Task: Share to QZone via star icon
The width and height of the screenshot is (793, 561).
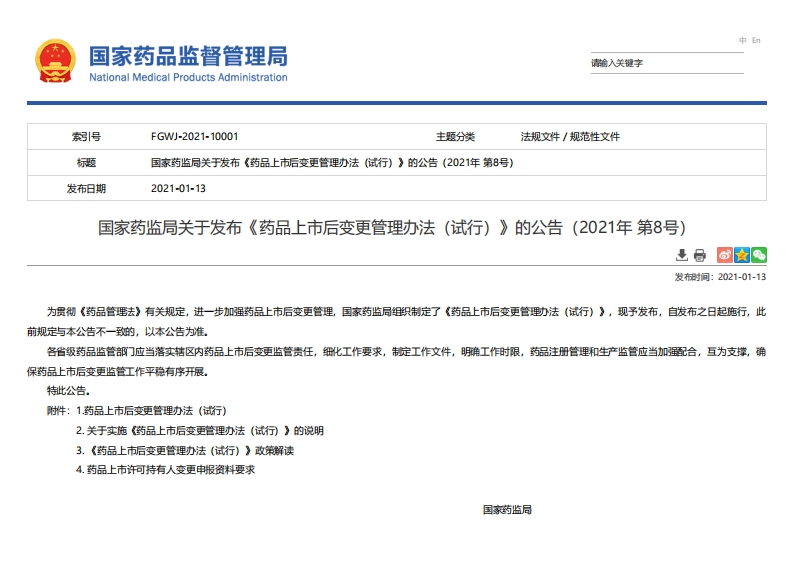Action: pyautogui.click(x=742, y=255)
